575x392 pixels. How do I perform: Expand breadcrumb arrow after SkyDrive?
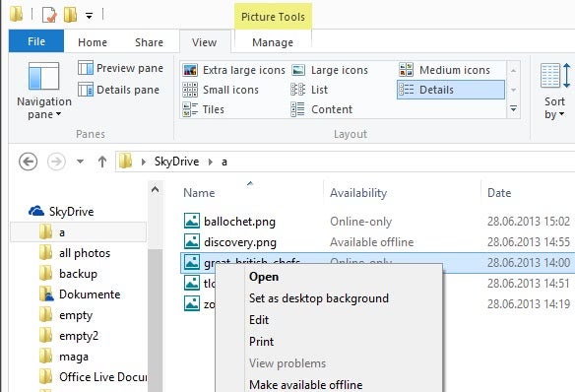[211, 162]
